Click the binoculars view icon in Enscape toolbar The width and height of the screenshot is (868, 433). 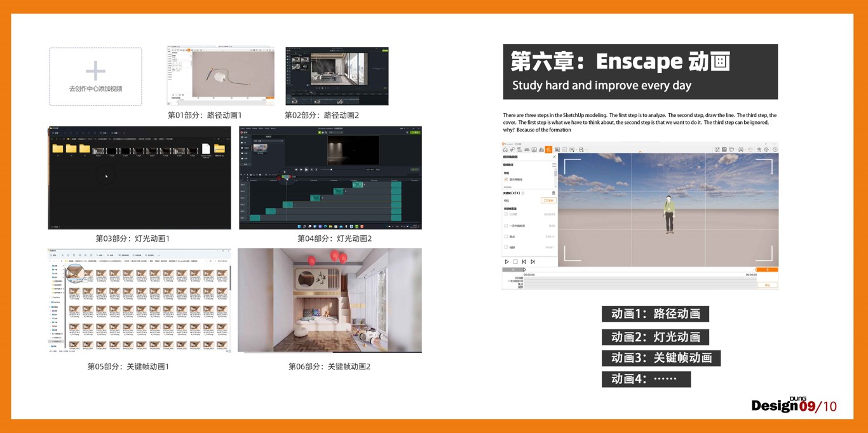pos(527,150)
